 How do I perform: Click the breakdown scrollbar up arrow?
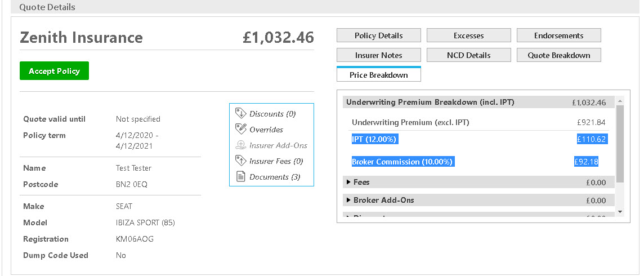(x=620, y=101)
